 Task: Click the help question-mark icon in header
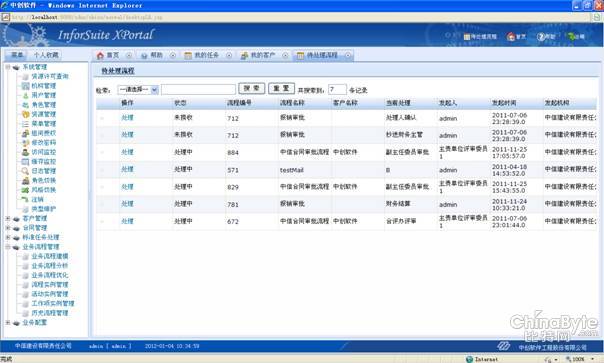coord(541,37)
